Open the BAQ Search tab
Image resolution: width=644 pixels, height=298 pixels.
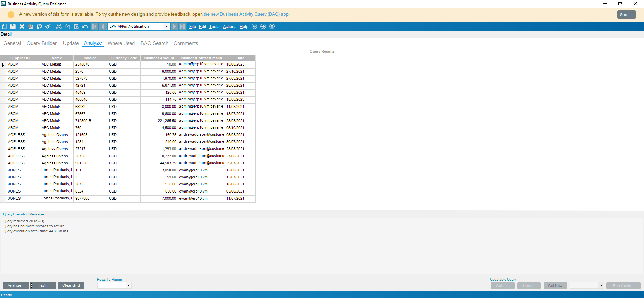point(154,43)
